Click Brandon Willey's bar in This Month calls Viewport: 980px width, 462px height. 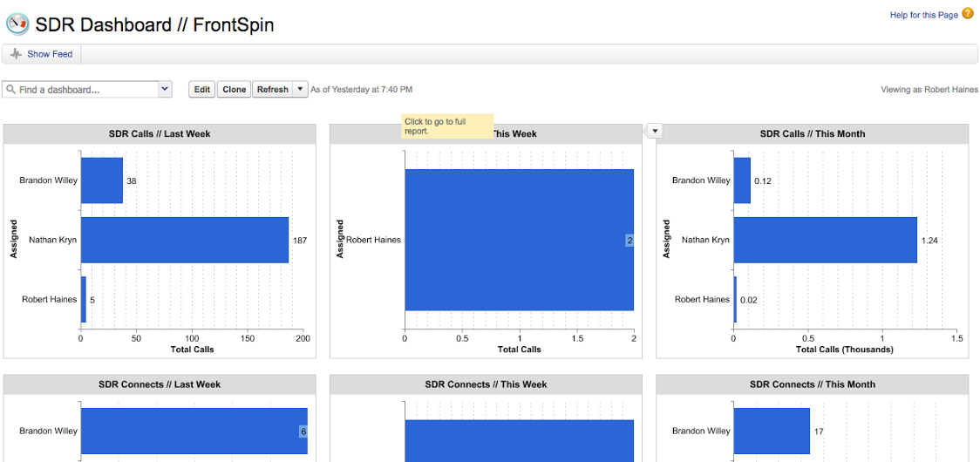742,180
